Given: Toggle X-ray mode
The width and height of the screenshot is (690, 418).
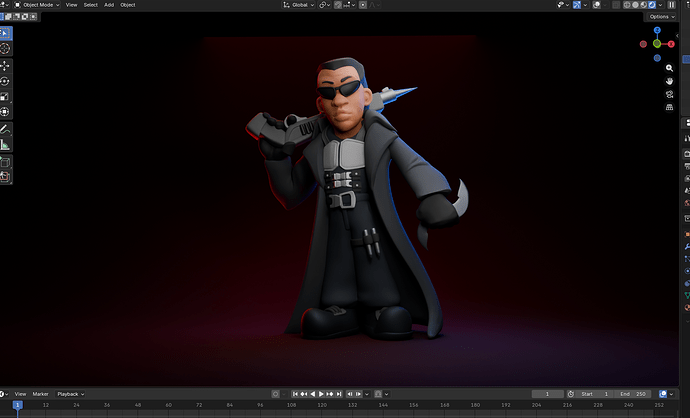Looking at the screenshot, I should pyautogui.click(x=616, y=5).
